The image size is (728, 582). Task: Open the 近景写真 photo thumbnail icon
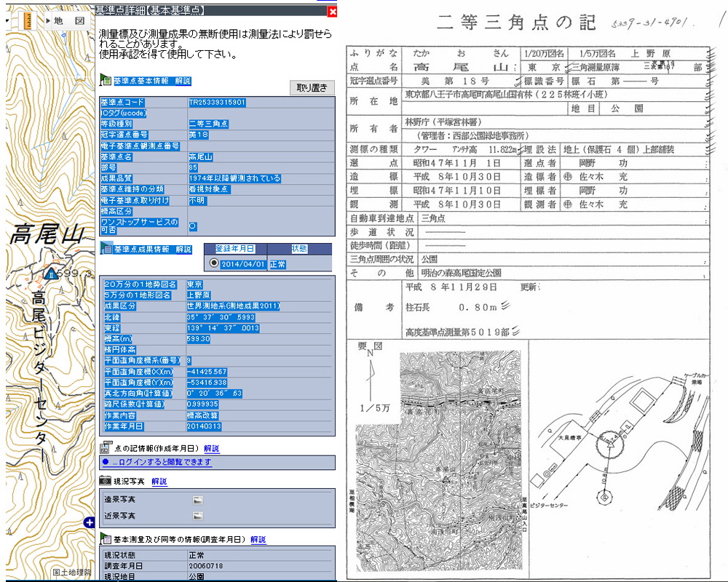[197, 516]
